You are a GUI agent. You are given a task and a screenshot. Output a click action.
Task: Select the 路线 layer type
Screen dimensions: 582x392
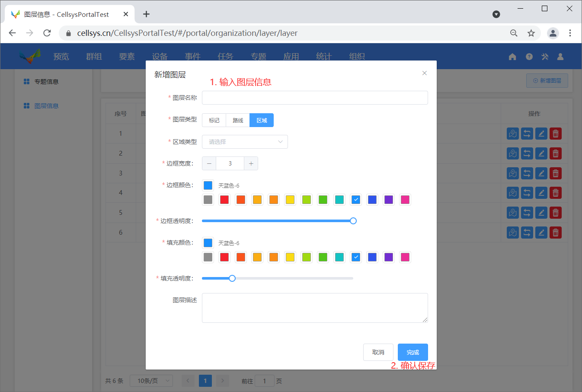pyautogui.click(x=238, y=120)
